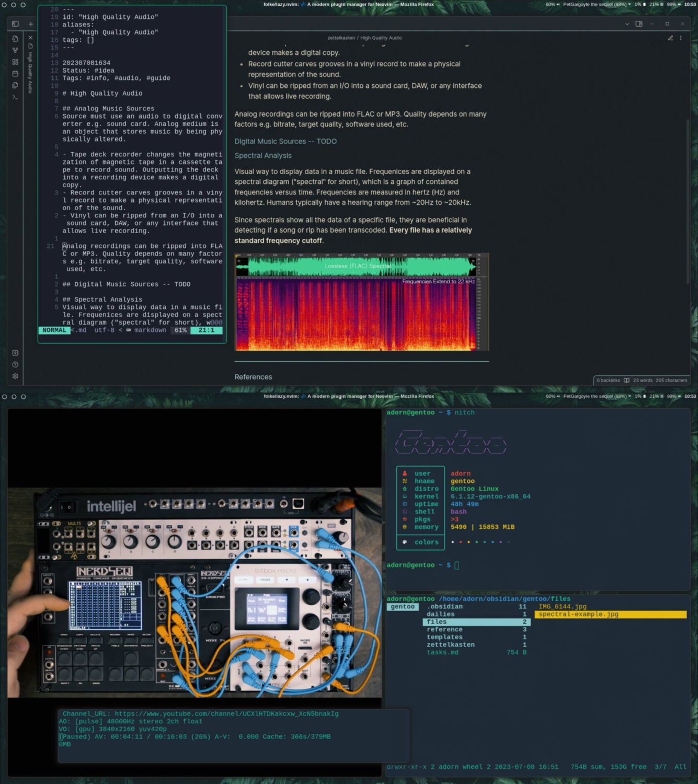Open graph view from the Obsidian ribbon
The image size is (698, 784).
point(15,50)
